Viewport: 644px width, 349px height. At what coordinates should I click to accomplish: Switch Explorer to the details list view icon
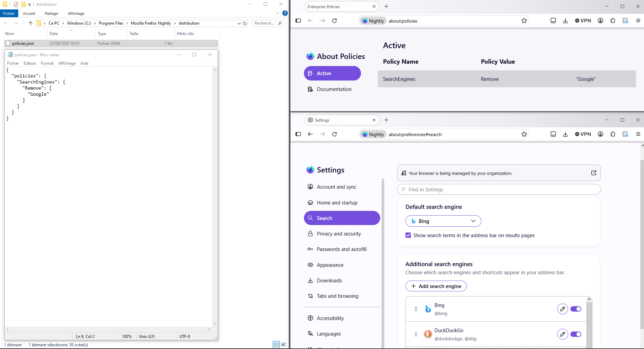pyautogui.click(x=277, y=345)
